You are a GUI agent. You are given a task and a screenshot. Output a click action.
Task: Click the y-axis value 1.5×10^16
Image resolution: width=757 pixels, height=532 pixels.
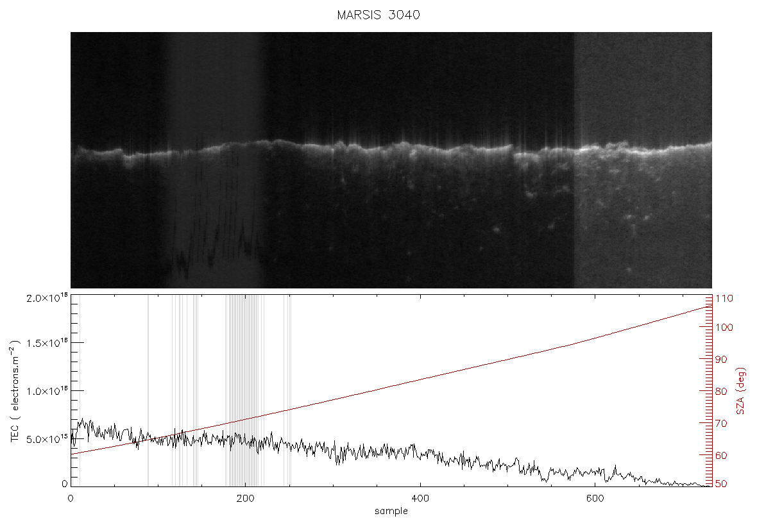pos(47,344)
